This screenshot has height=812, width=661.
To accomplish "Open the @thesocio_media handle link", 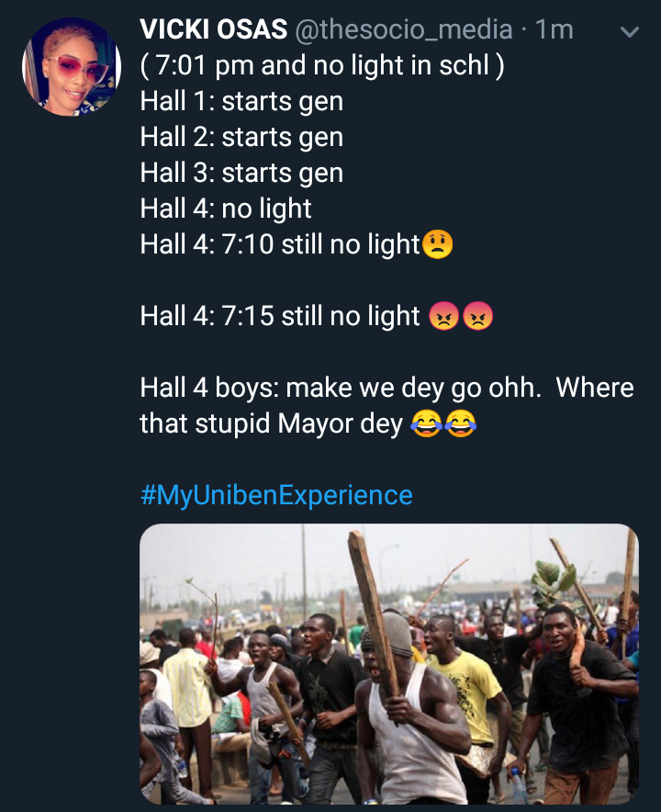I will (x=402, y=29).
